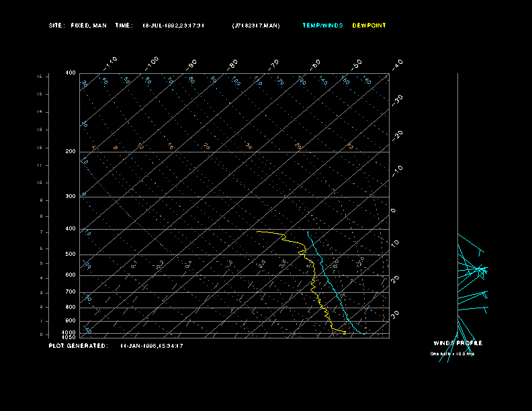Click the 300 hPa pressure label
Screen dimensions: 532x411
pos(71,196)
